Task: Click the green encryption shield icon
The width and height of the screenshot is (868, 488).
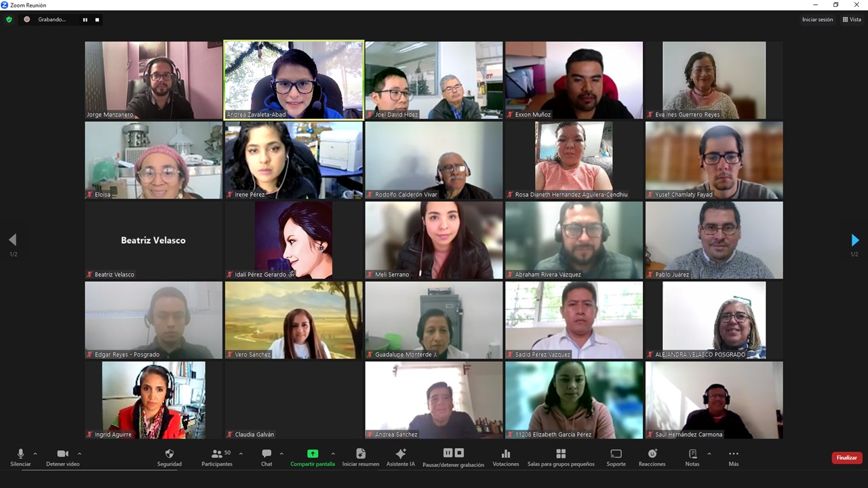Action: (9, 20)
